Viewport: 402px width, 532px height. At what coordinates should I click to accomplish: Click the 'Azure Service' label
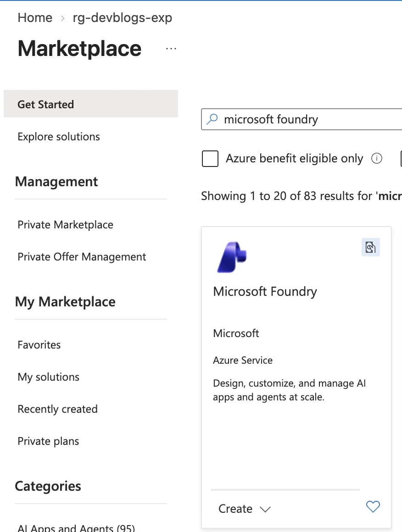(243, 360)
